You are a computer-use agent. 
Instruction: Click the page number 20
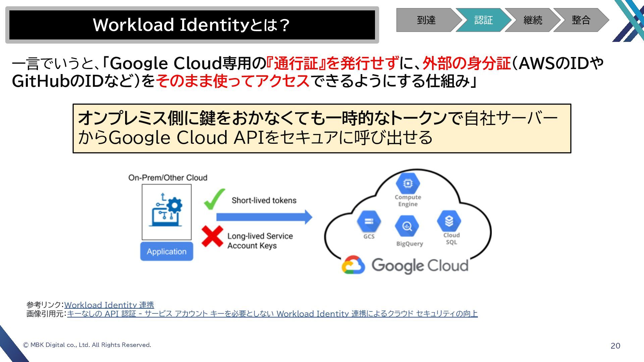pos(615,346)
